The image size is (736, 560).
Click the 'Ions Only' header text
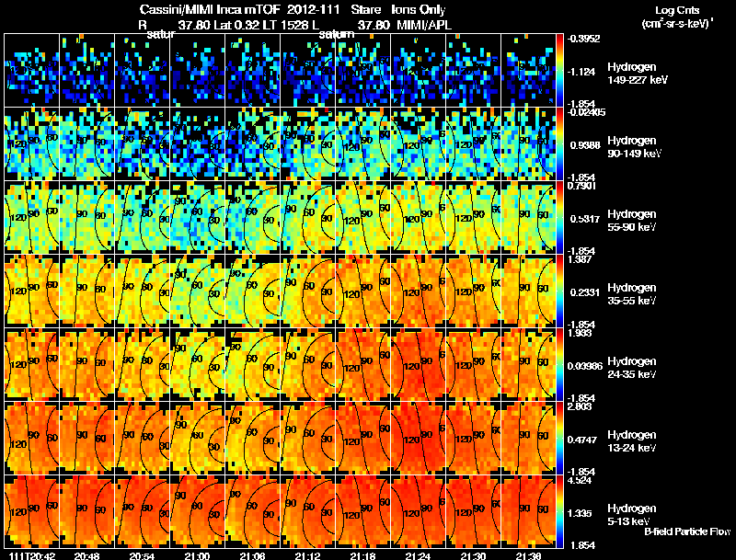pos(419,9)
